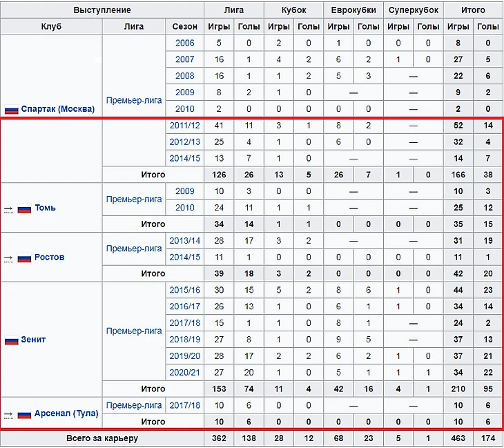
Task: Open Премьер-лига link in the Зенит row
Action: (134, 331)
